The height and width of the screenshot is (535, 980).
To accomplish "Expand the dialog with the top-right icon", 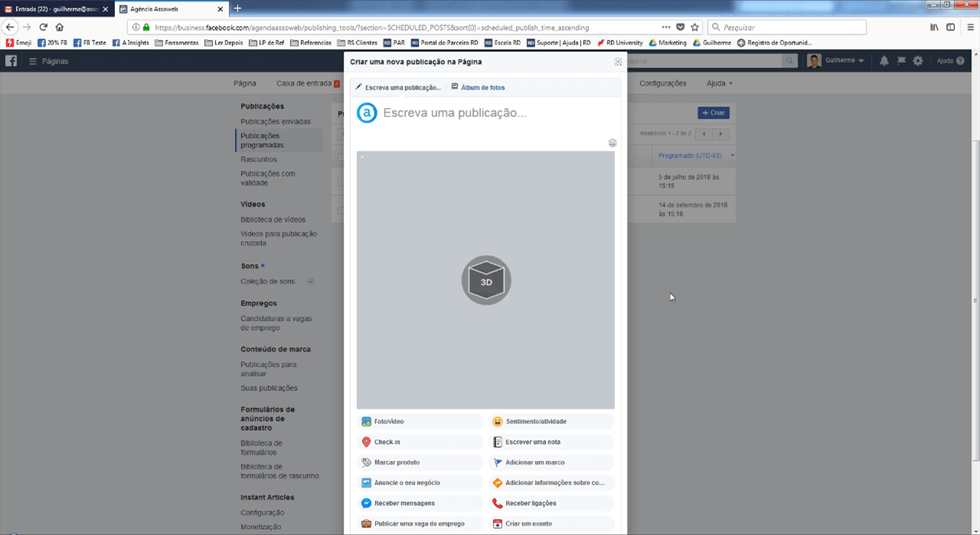I will (618, 62).
